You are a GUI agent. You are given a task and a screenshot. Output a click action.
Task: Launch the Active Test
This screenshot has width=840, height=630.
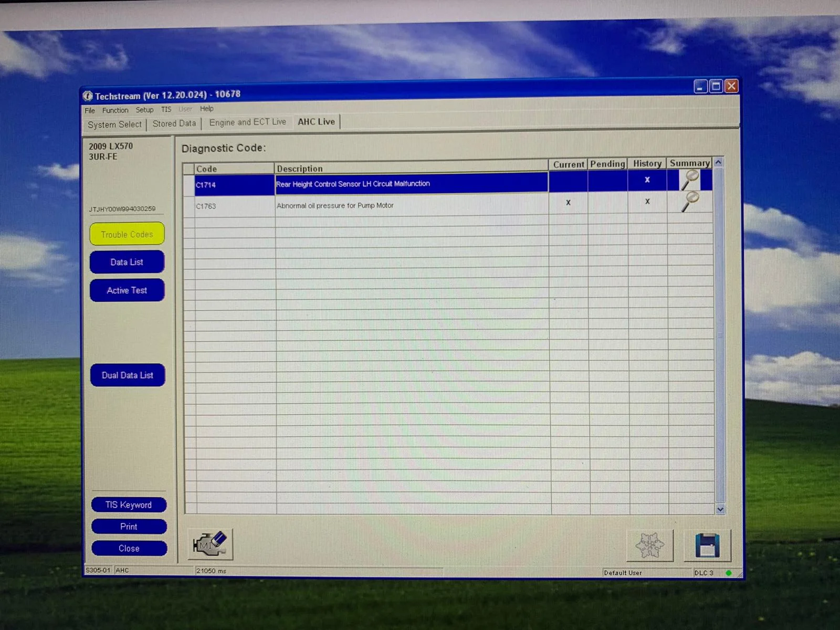coord(127,290)
